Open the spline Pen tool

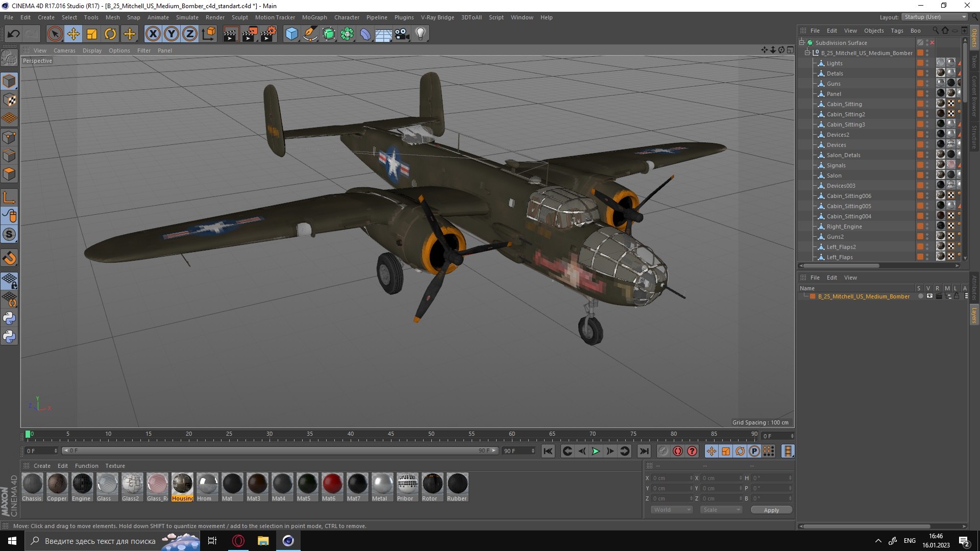[310, 34]
